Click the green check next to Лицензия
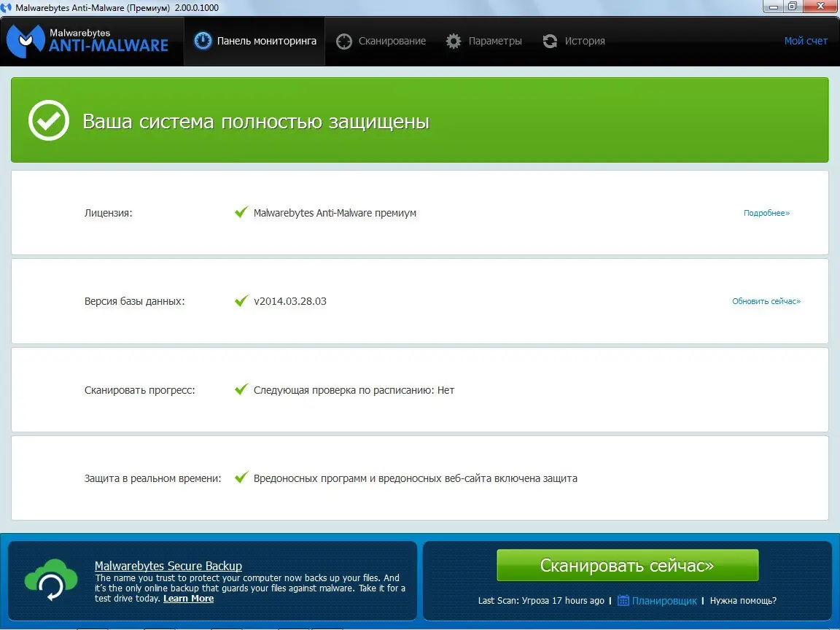Viewport: 840px width, 630px height. (x=241, y=212)
